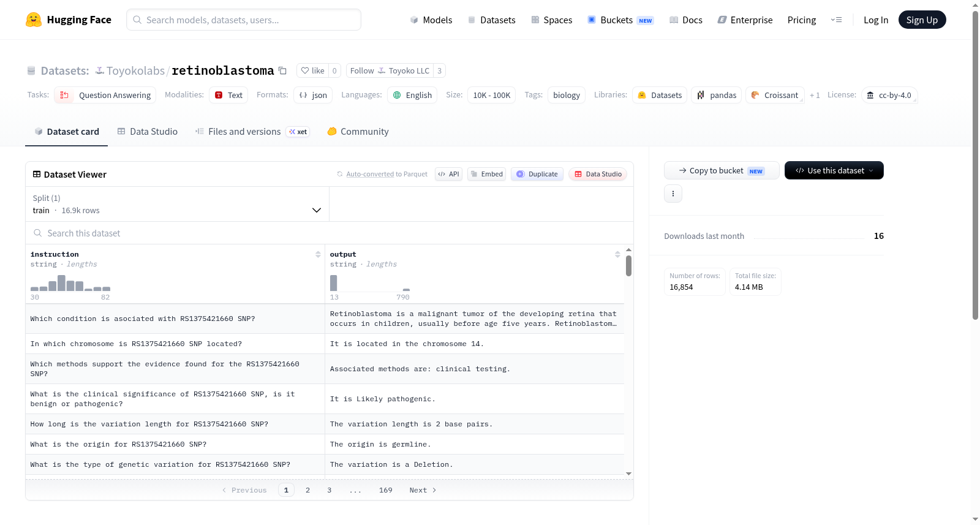This screenshot has width=980, height=525.
Task: Click the Question Answering task tag
Action: click(x=105, y=95)
